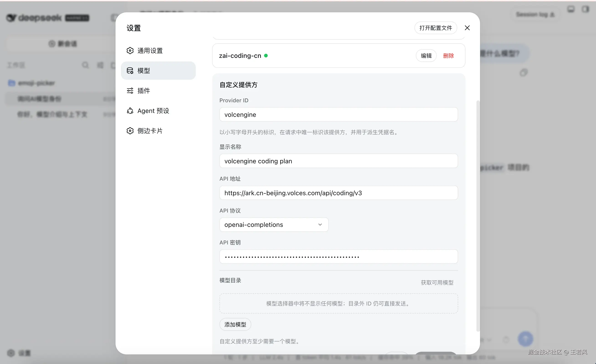Select the 模型 settings tab

tap(158, 71)
